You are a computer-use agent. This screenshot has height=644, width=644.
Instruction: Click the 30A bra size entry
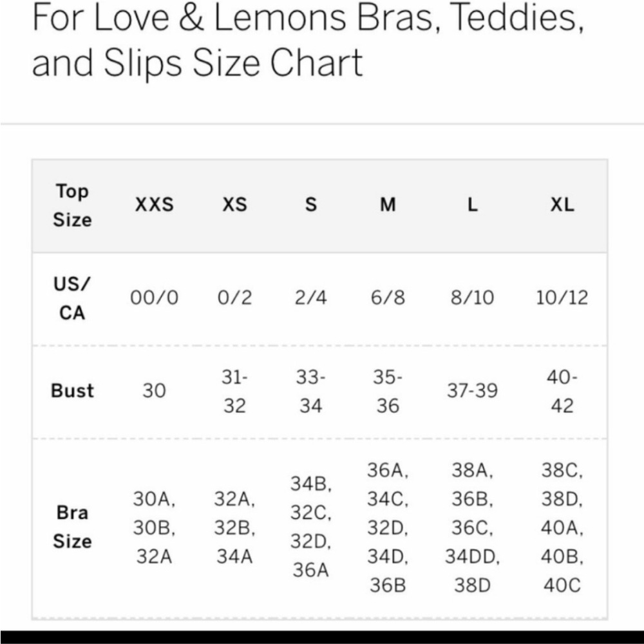click(x=155, y=499)
